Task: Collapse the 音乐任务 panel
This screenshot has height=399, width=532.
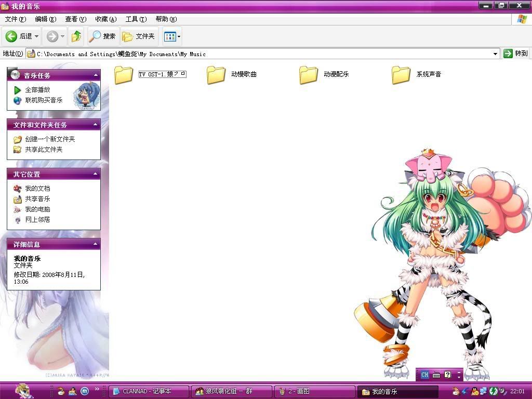Action: click(x=96, y=75)
